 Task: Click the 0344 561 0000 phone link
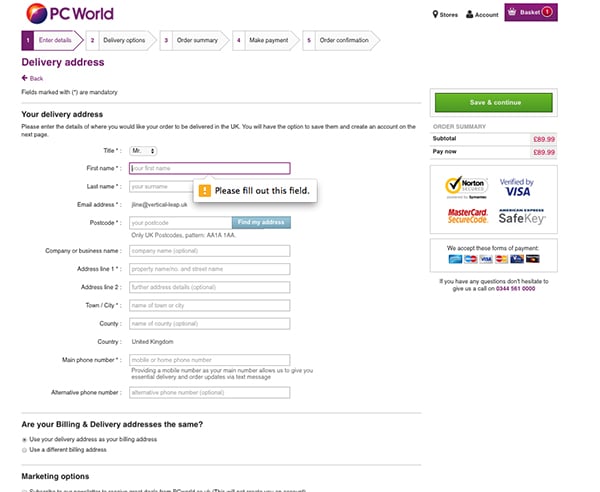point(515,288)
